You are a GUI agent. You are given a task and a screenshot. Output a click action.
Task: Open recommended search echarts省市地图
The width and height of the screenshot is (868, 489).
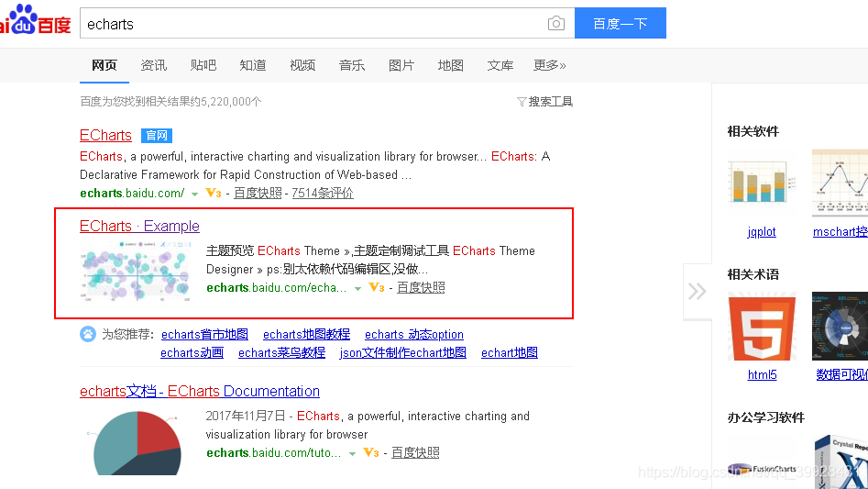click(204, 335)
